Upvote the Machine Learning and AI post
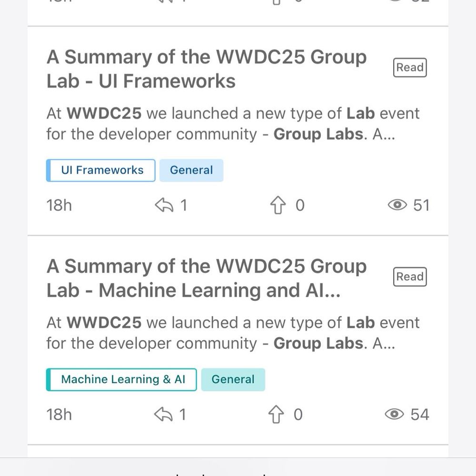Viewport: 476px width, 476px height. [x=277, y=415]
